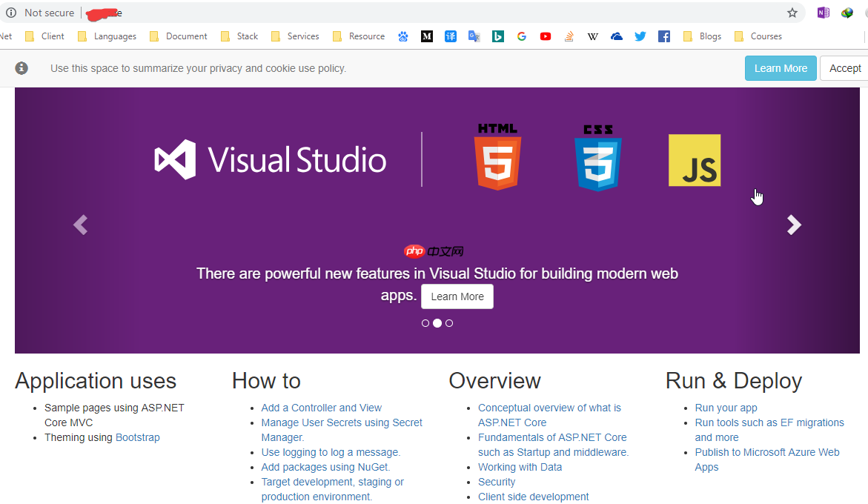
Task: Click the bookmark star in the address bar
Action: click(792, 13)
